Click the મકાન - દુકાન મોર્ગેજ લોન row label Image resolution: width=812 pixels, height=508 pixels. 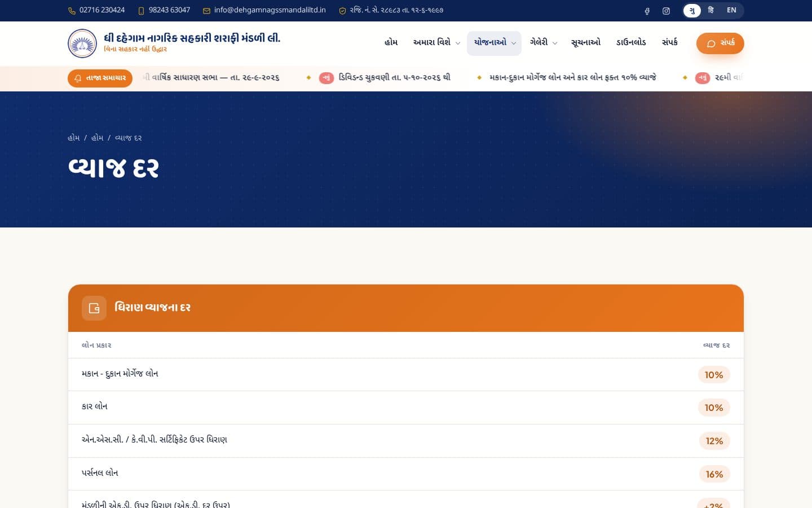pos(120,374)
